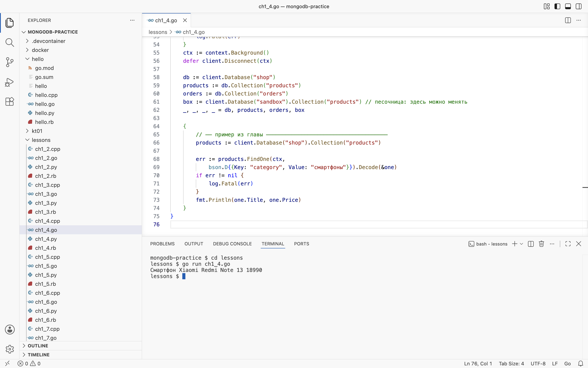Screen dimensions: 588x368
Task: Switch to the PROBLEMS tab
Action: click(x=162, y=244)
